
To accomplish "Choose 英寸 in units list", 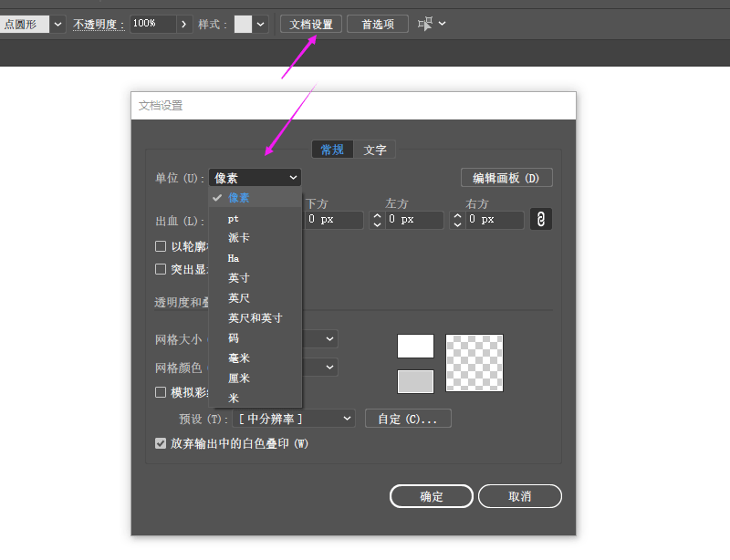I will click(x=255, y=278).
